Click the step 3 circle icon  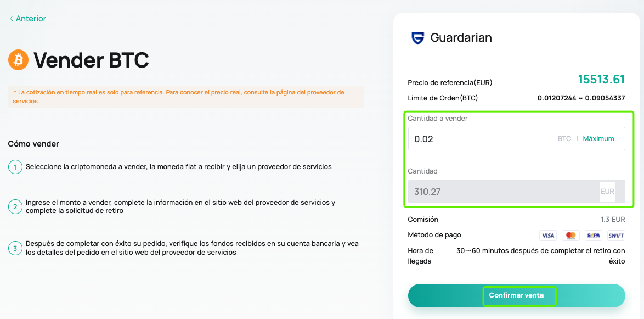click(x=15, y=248)
